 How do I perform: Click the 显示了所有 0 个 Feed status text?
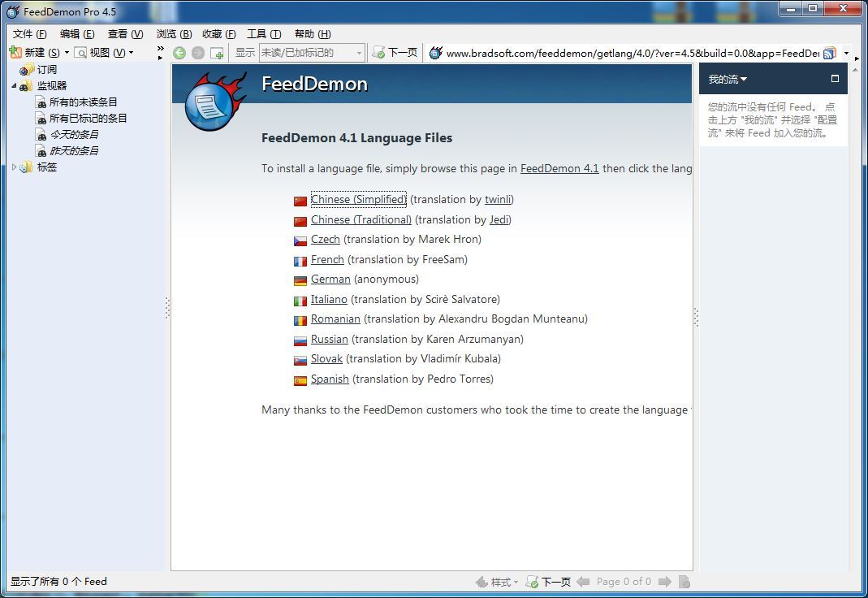pos(58,582)
